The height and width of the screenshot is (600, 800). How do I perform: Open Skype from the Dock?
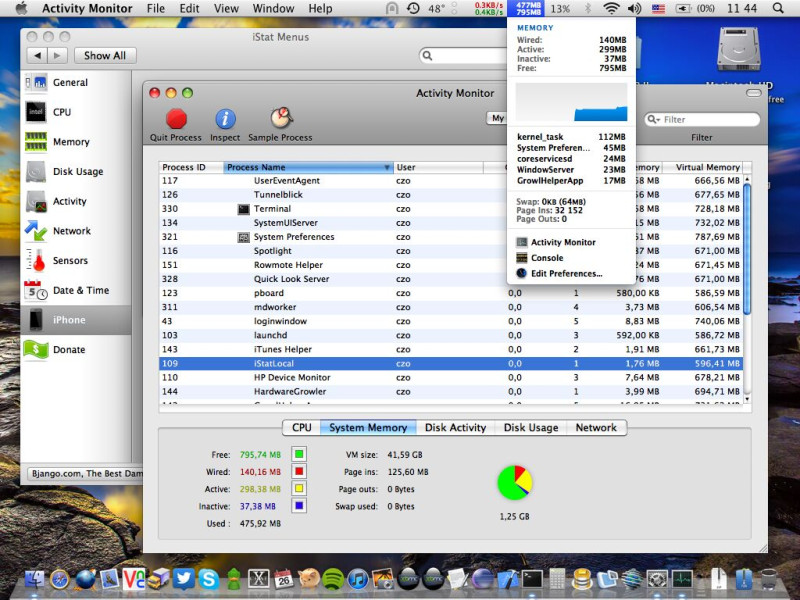209,579
